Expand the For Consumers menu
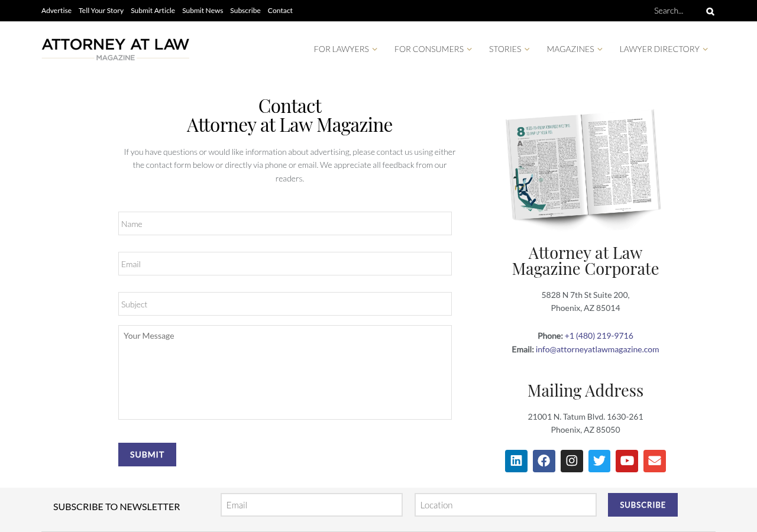The image size is (757, 532). pyautogui.click(x=433, y=49)
